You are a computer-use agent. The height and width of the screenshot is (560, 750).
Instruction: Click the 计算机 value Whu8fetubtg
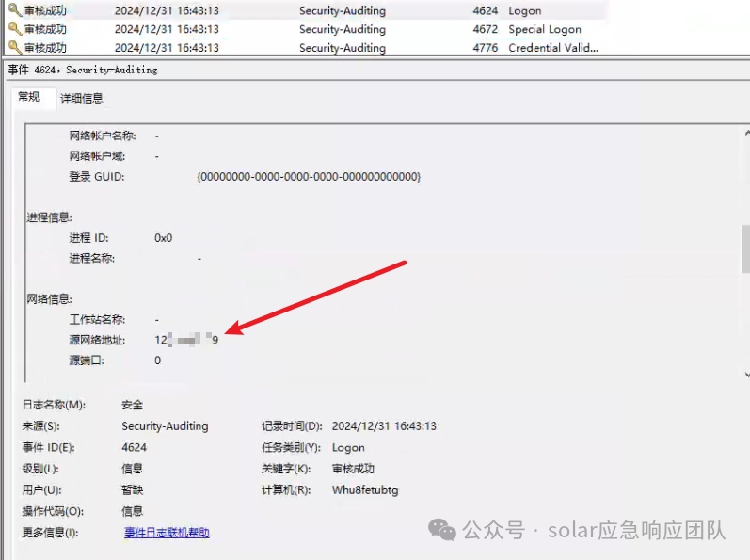365,490
